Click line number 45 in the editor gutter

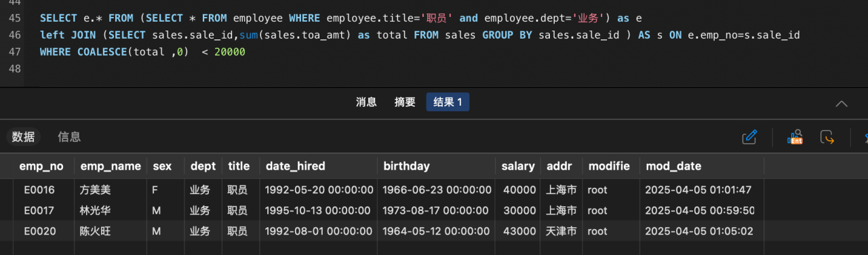tap(15, 18)
